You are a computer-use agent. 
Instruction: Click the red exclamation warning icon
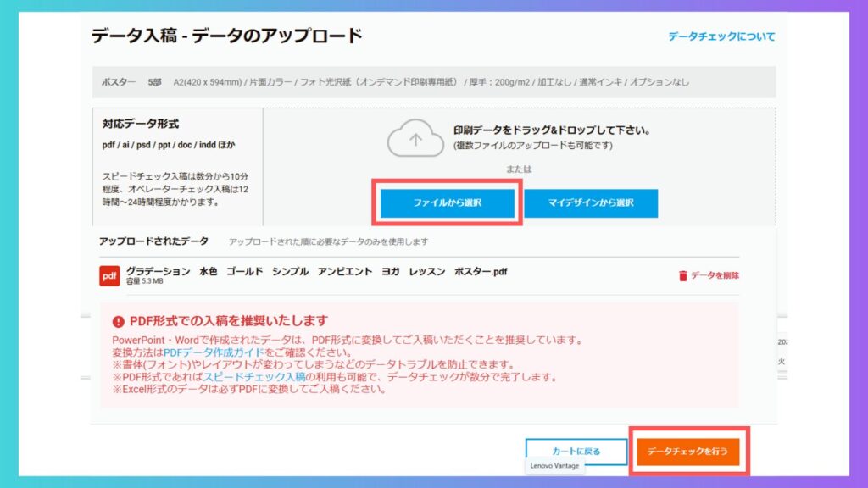(x=119, y=321)
